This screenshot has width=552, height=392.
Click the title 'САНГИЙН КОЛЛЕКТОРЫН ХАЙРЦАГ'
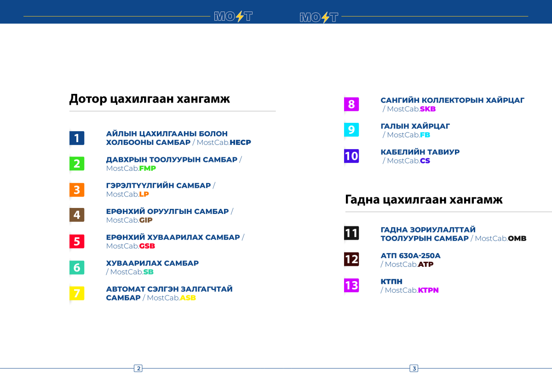click(x=453, y=100)
